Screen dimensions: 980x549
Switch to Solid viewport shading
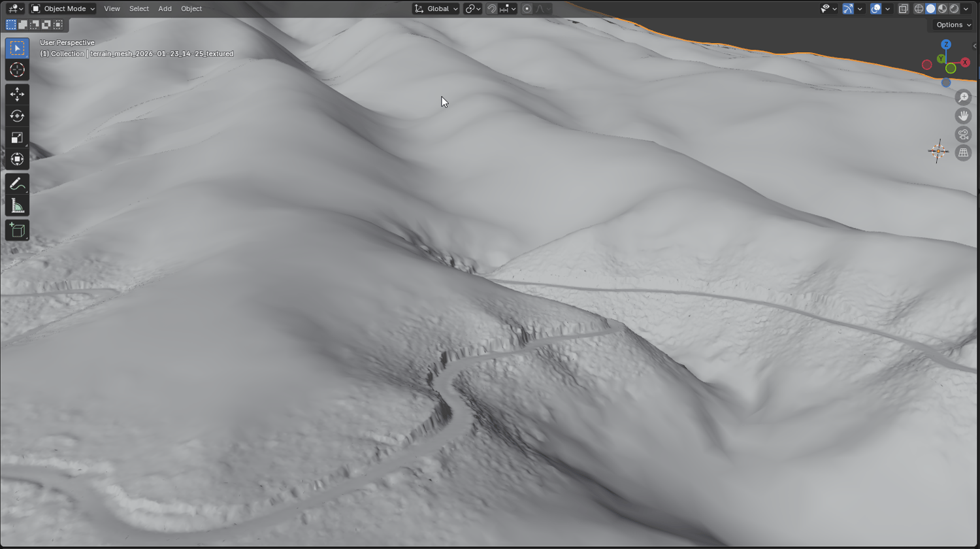tap(930, 8)
